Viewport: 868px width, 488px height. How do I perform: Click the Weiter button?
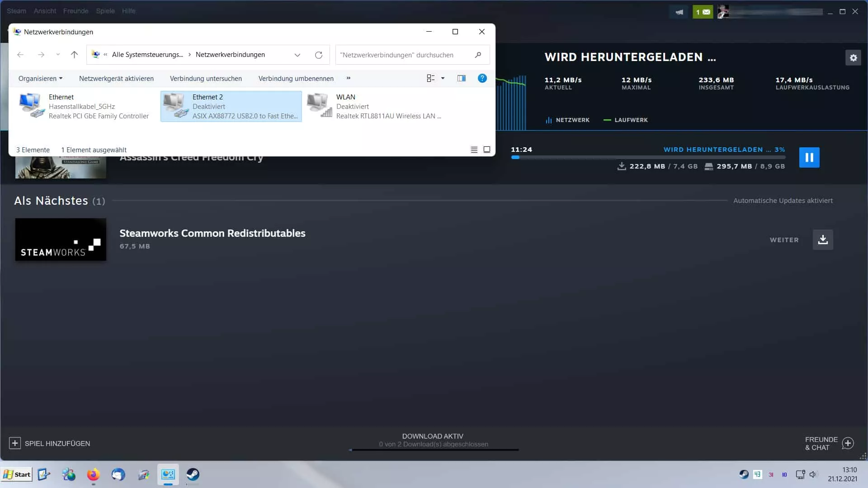coord(784,240)
